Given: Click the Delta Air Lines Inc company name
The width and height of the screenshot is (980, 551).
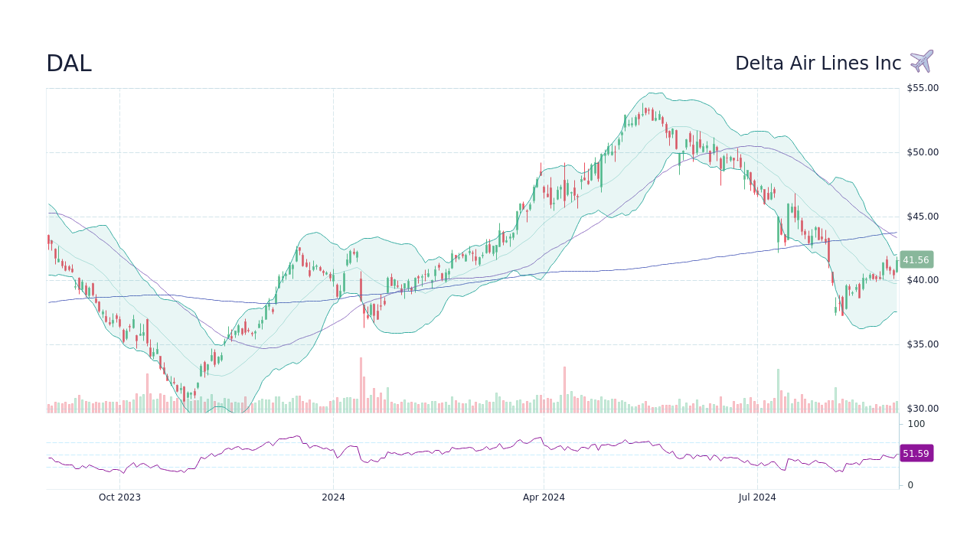Looking at the screenshot, I should coord(818,64).
